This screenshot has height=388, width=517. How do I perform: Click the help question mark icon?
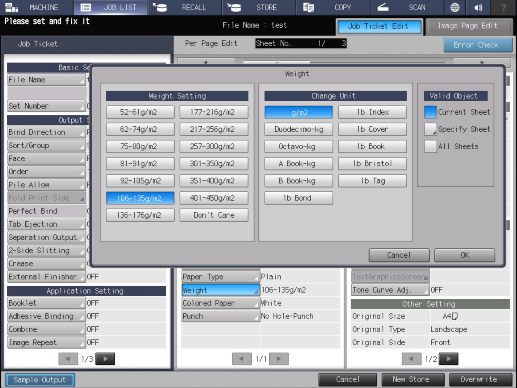click(x=503, y=7)
